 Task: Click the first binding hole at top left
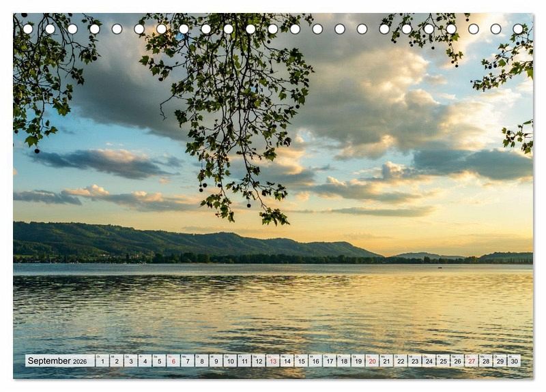coord(28,29)
